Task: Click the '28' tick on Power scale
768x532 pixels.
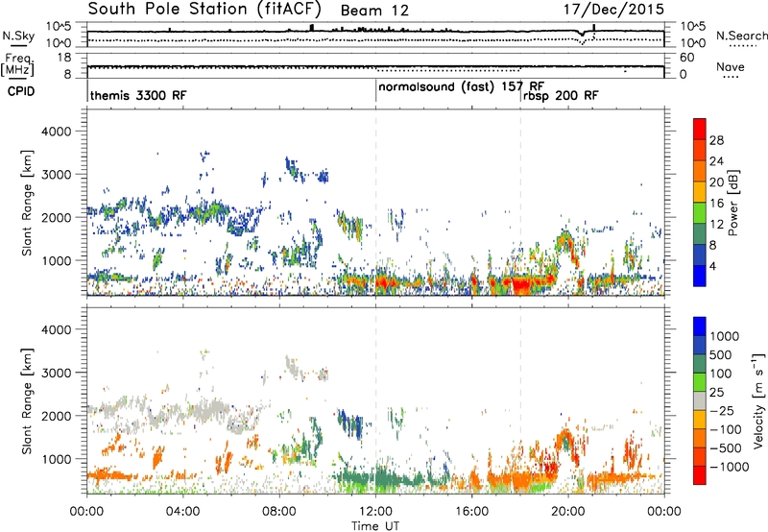Action: click(x=716, y=140)
